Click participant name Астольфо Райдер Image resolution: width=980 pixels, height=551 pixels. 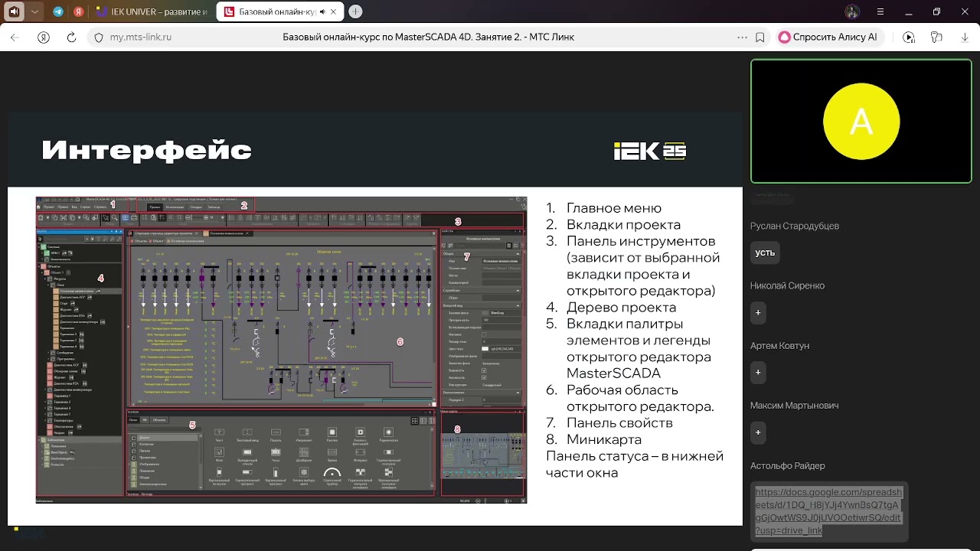[788, 466]
